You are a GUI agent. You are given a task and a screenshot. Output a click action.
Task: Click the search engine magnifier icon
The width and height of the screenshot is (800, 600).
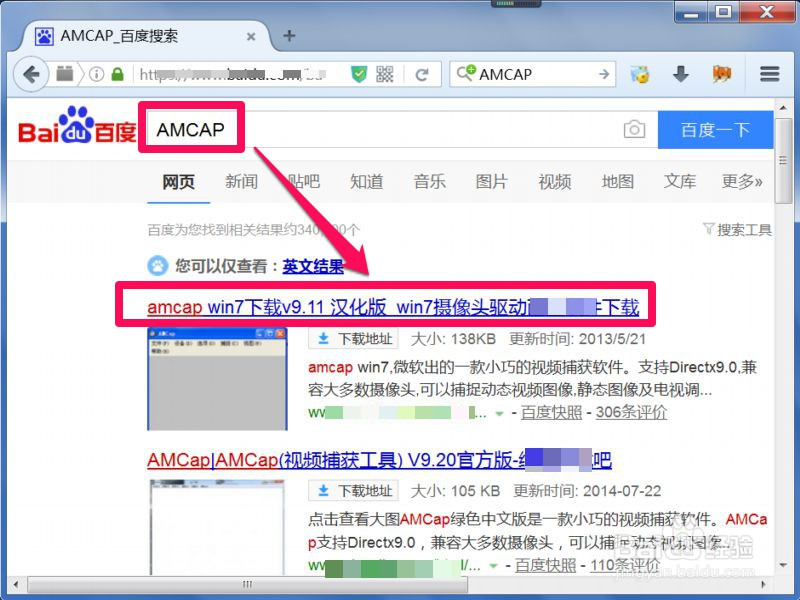point(466,73)
